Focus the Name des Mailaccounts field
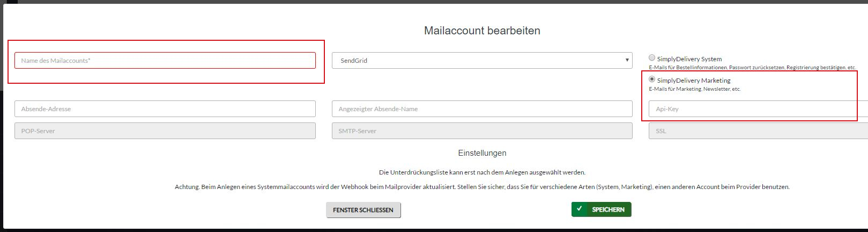The width and height of the screenshot is (868, 232). [x=165, y=60]
